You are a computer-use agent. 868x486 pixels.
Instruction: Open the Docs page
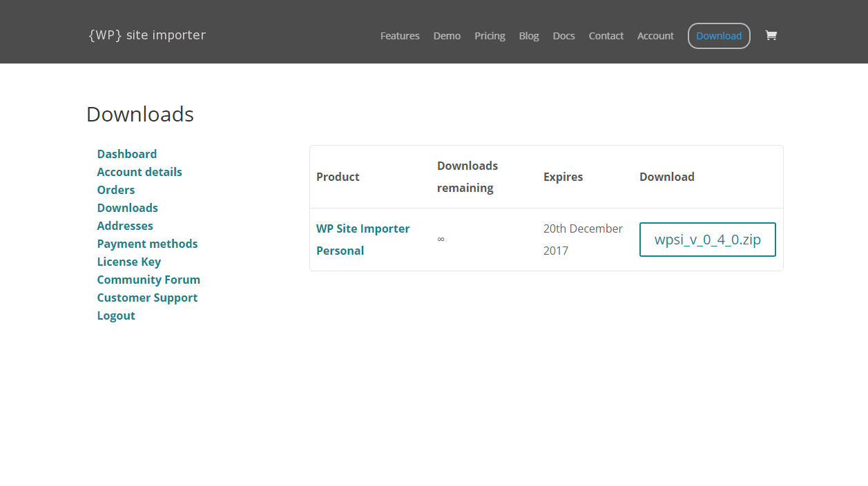(x=563, y=36)
